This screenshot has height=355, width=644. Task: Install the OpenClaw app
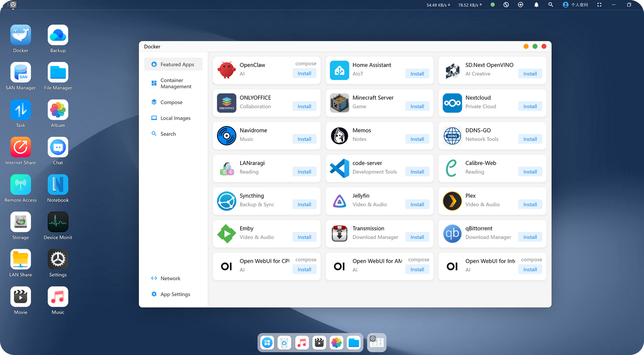(x=305, y=74)
